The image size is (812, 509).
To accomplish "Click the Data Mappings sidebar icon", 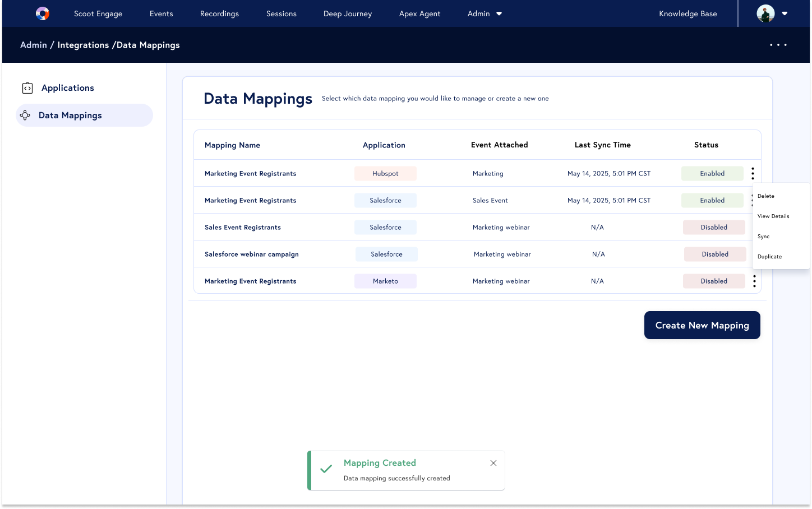I will tap(25, 115).
